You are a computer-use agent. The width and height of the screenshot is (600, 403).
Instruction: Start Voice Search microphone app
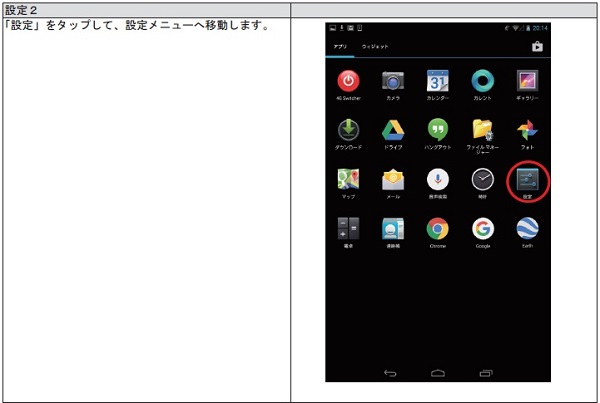point(438,180)
